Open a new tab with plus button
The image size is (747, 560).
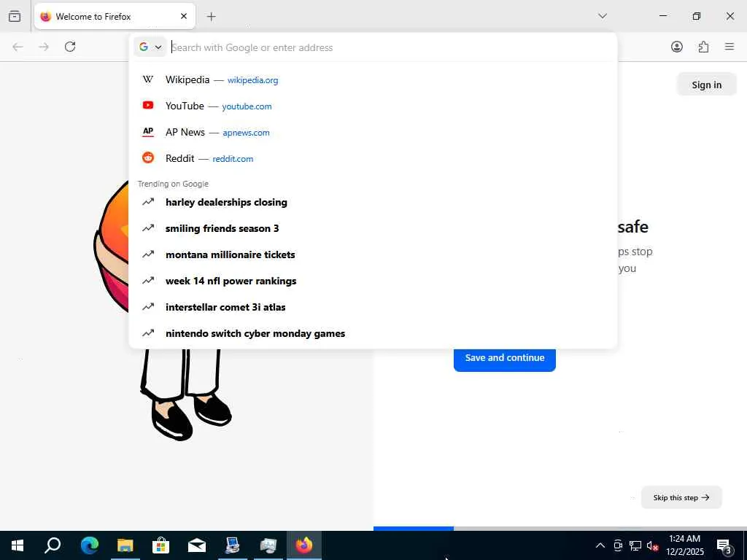tap(211, 17)
